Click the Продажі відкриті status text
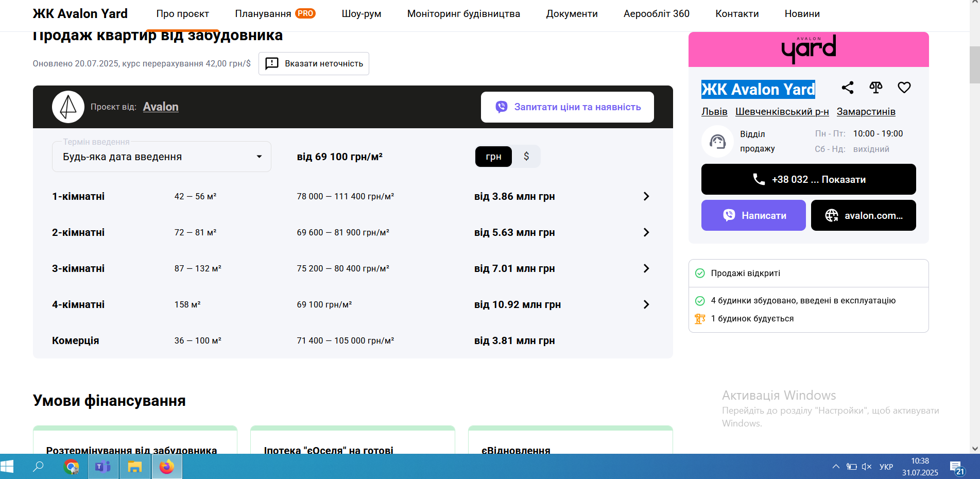 (x=745, y=273)
